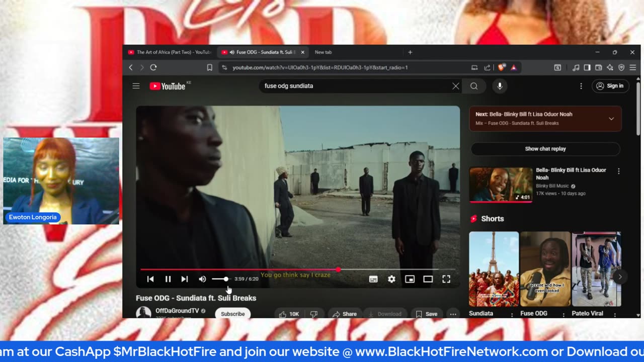Open the Patelo Viral short thumbnail
Image resolution: width=644 pixels, height=362 pixels.
597,269
